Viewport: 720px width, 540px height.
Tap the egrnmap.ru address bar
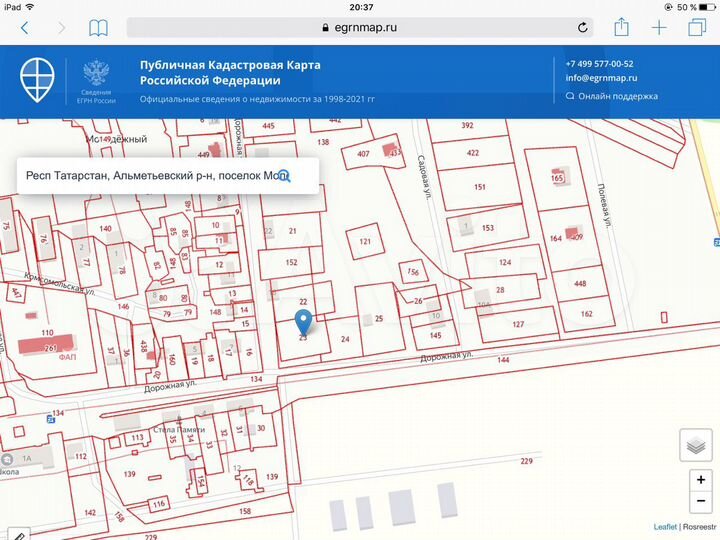pos(360,28)
